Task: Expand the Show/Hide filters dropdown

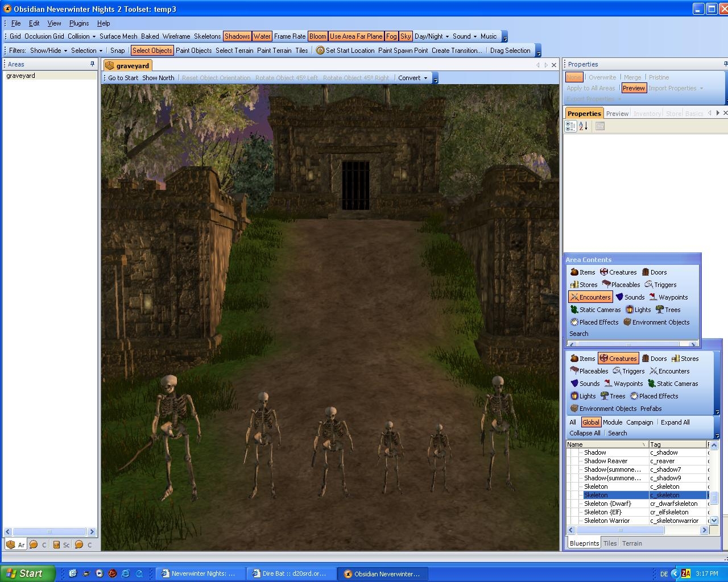Action: (x=48, y=51)
